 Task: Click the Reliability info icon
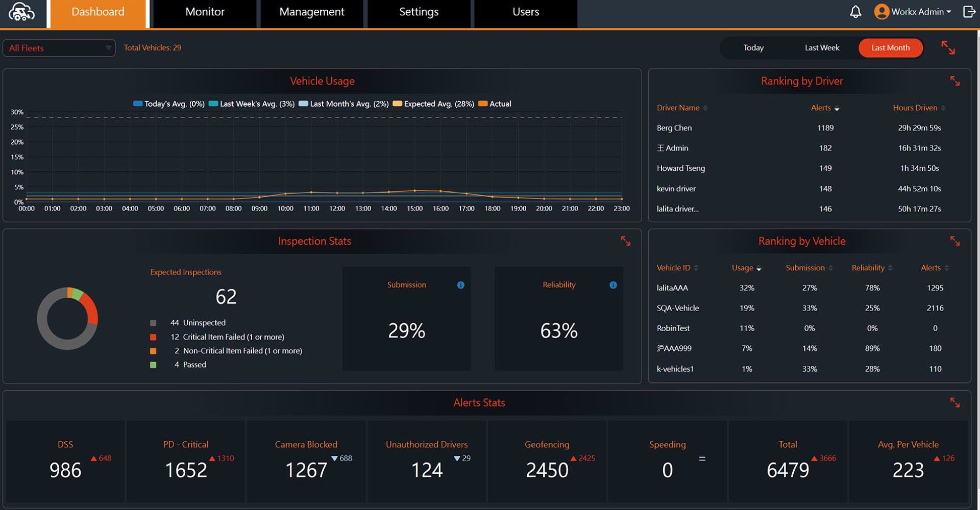pos(613,285)
